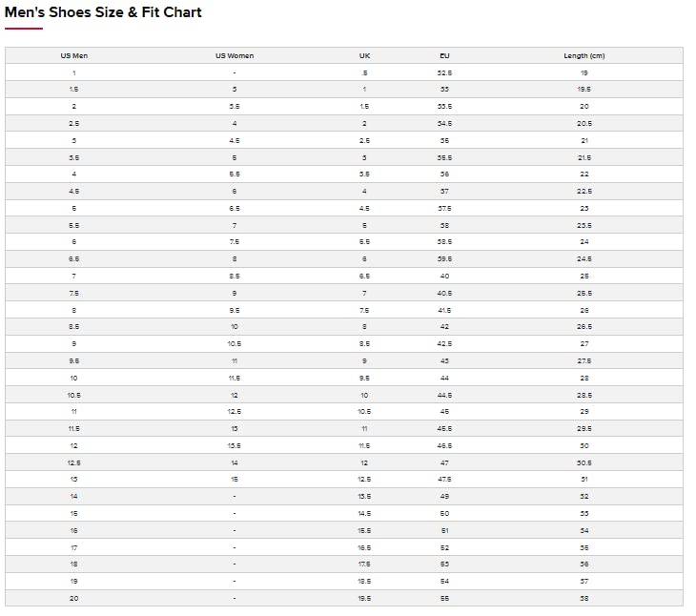Image resolution: width=696 pixels, height=616 pixels.
Task: Select the 19.5 cm length cell
Action: 583,90
